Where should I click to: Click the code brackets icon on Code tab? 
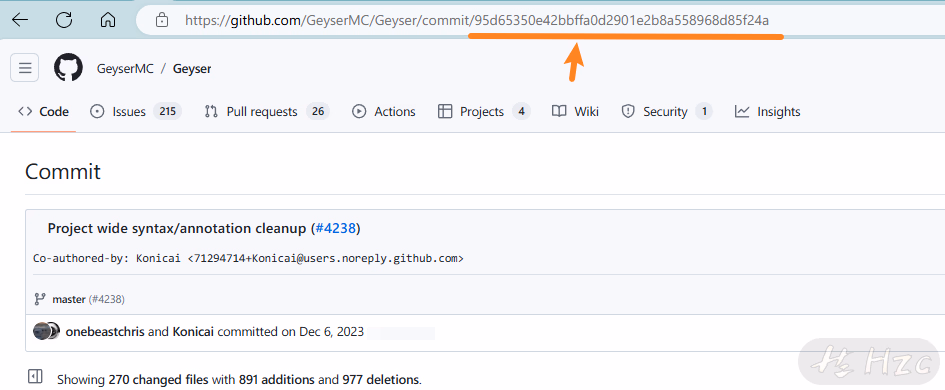25,112
